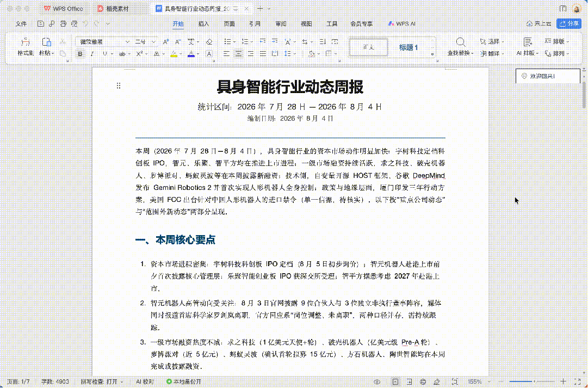The width and height of the screenshot is (588, 388).
Task: Toggle Italic formatting
Action: click(92, 54)
